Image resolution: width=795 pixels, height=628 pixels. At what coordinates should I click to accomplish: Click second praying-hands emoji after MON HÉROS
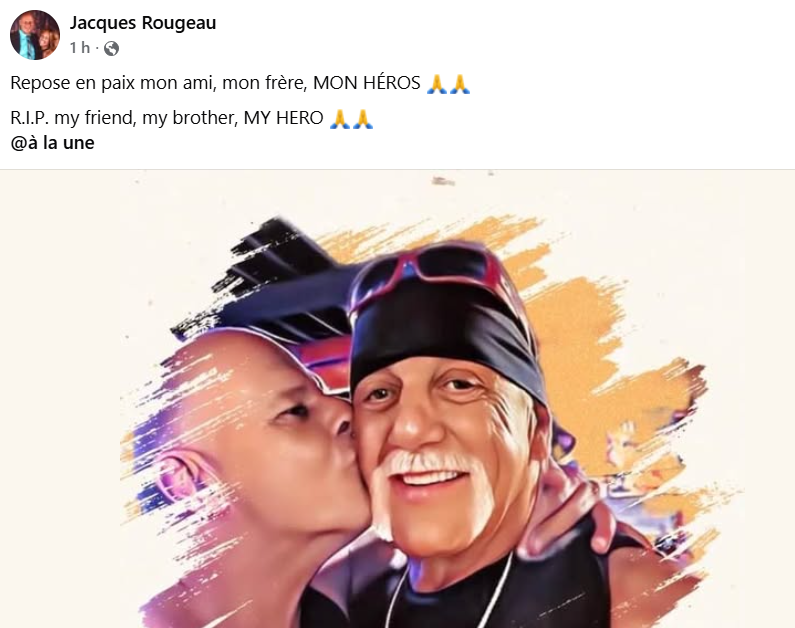pyautogui.click(x=459, y=84)
